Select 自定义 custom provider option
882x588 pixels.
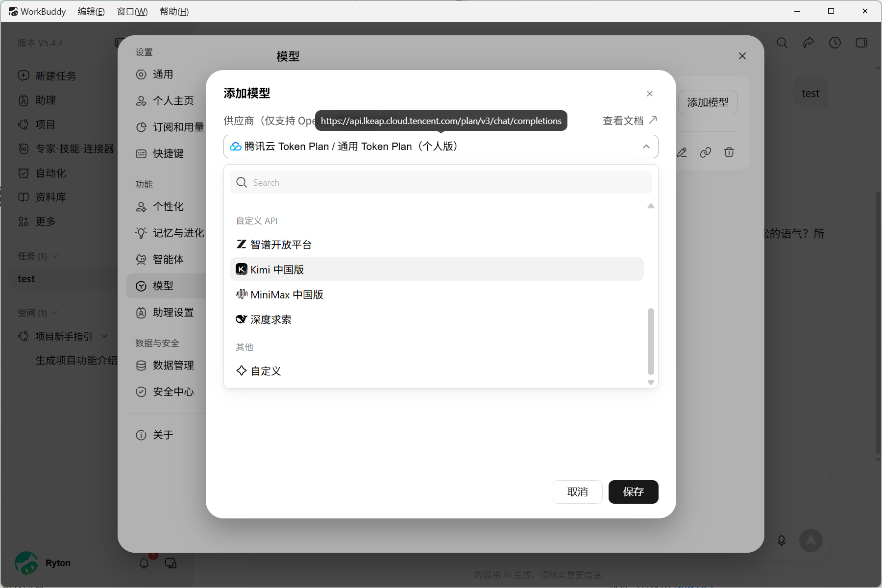[437, 371]
